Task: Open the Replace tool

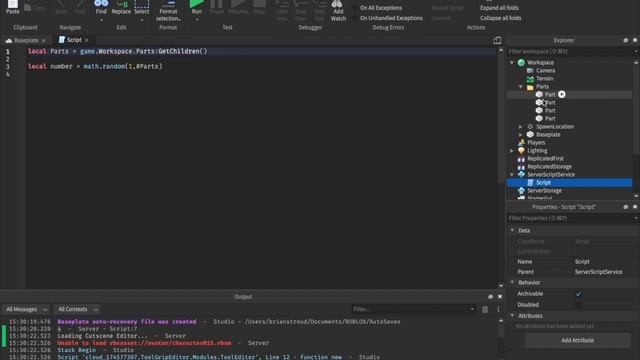Action: pyautogui.click(x=121, y=7)
